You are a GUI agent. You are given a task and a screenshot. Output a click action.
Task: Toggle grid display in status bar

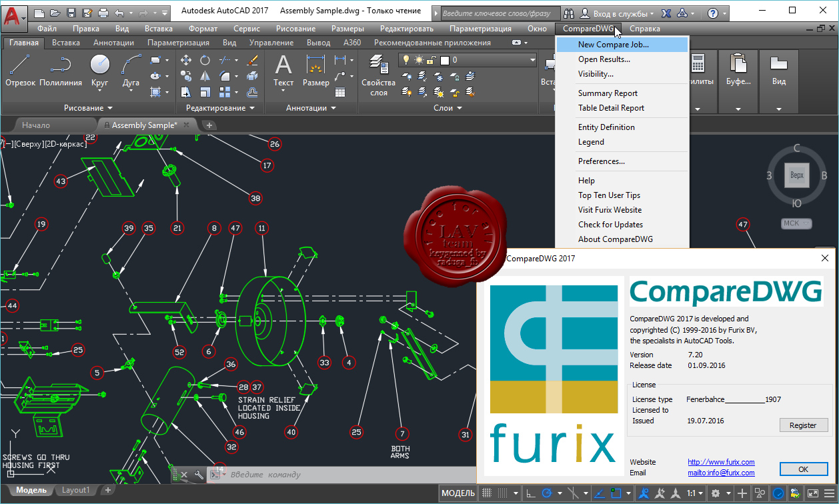[x=487, y=493]
